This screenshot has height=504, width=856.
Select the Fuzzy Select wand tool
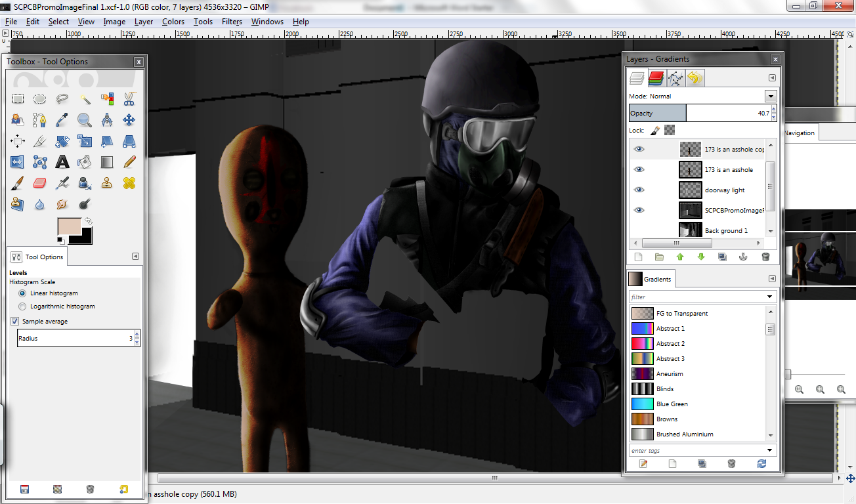(85, 100)
